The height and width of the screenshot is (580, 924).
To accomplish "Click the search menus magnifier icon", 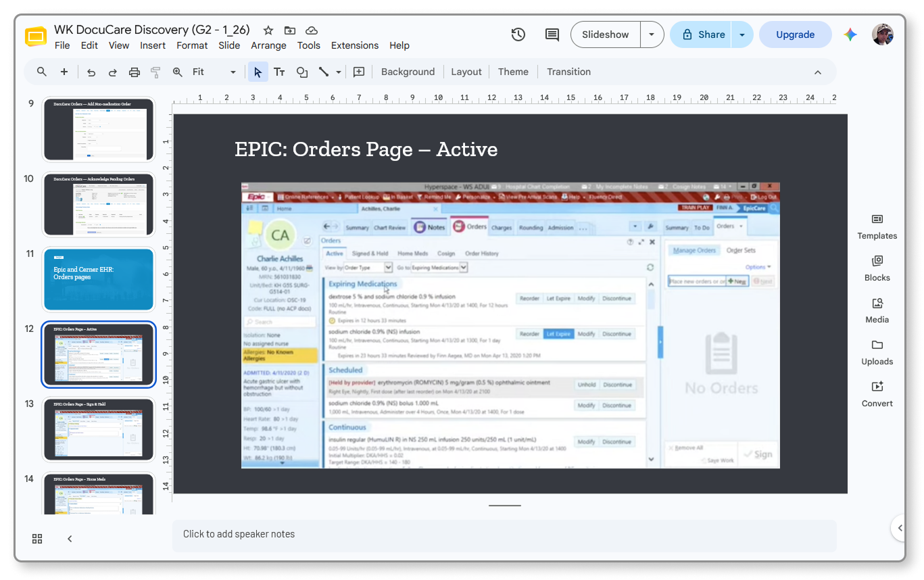I will [x=42, y=72].
